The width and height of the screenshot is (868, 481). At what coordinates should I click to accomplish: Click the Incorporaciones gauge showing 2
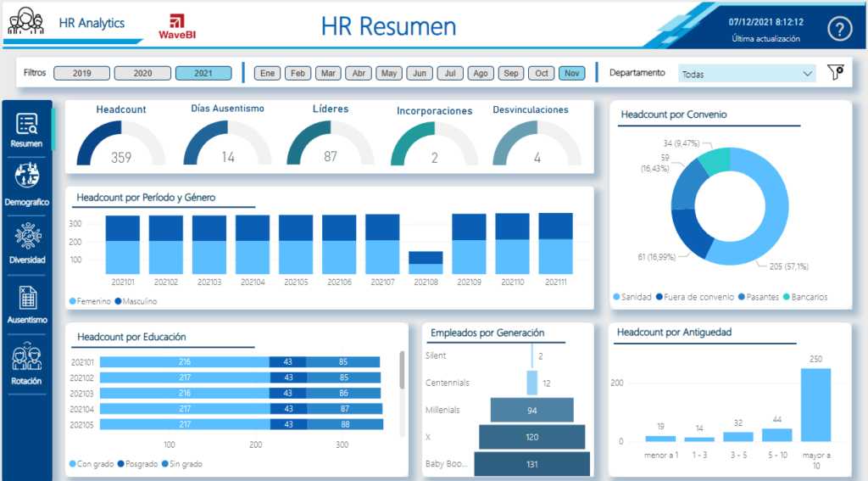pyautogui.click(x=435, y=144)
